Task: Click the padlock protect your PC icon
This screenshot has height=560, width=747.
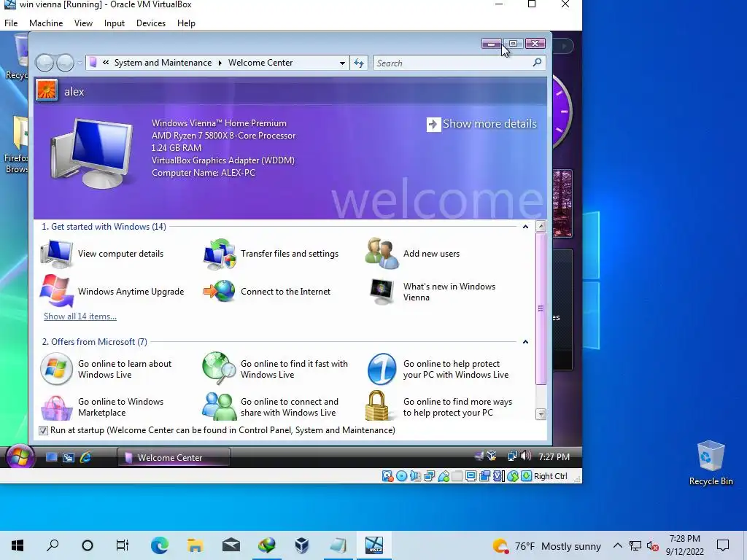Action: [x=377, y=405]
